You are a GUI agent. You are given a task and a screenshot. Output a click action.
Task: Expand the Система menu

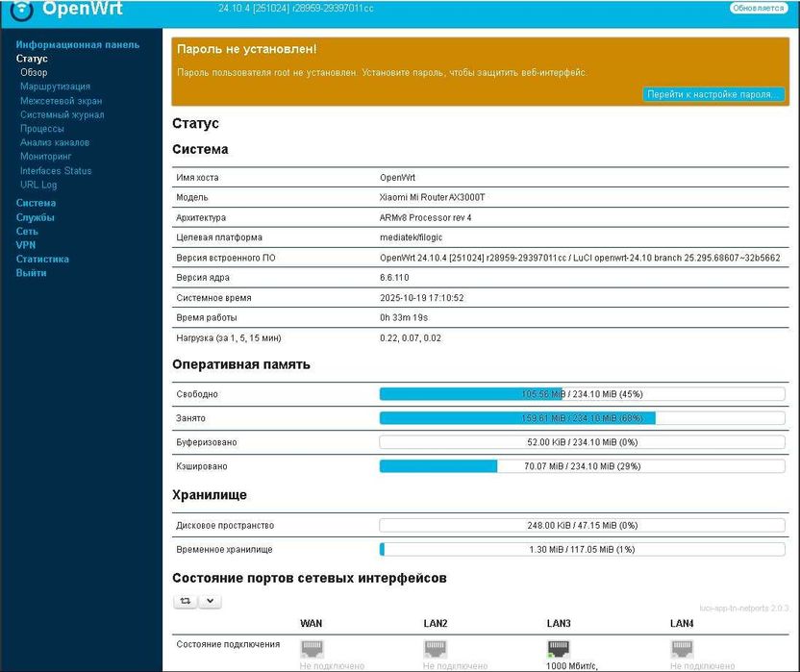coord(36,203)
